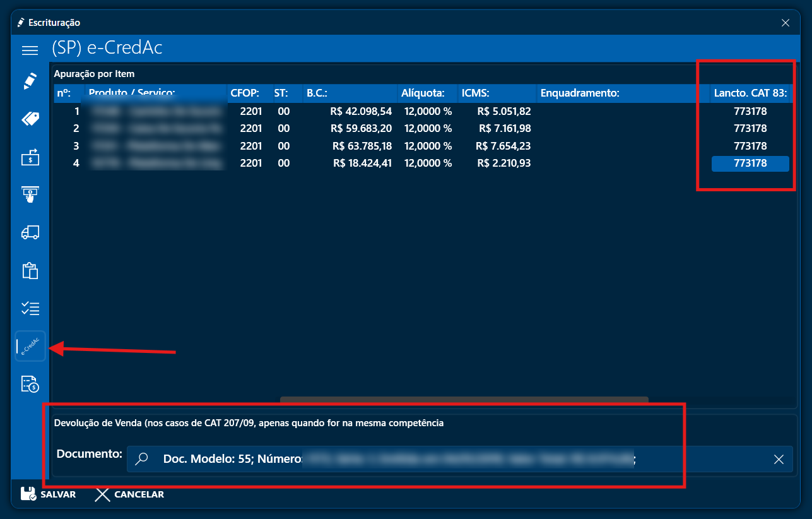Click the clipboard icon in sidebar
This screenshot has width=812, height=519.
tap(30, 270)
